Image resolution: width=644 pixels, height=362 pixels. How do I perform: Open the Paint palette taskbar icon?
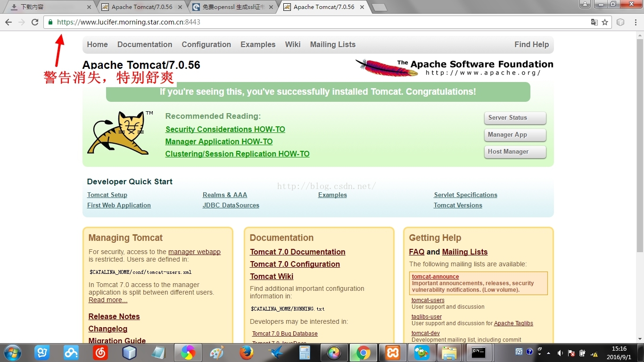point(217,353)
